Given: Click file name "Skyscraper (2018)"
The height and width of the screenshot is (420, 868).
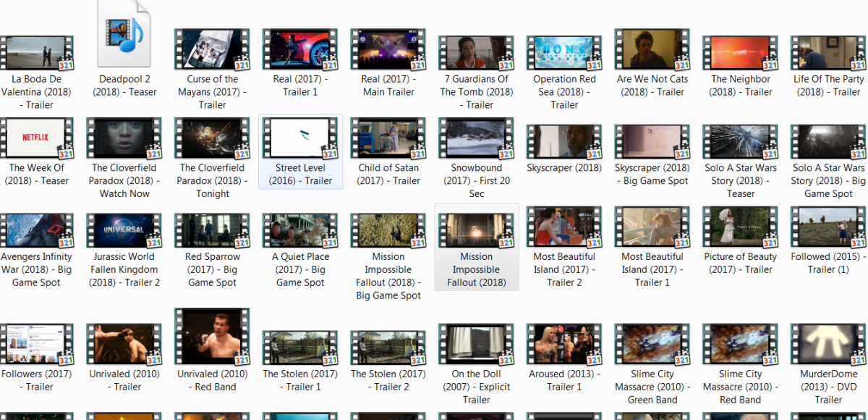Looking at the screenshot, I should [565, 168].
